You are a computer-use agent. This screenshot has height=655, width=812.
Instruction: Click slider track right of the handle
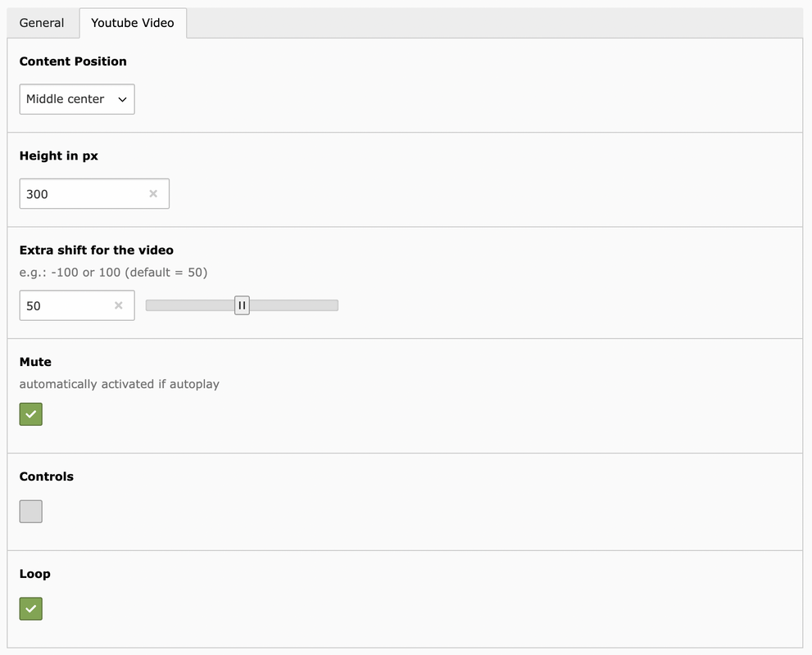click(x=294, y=305)
